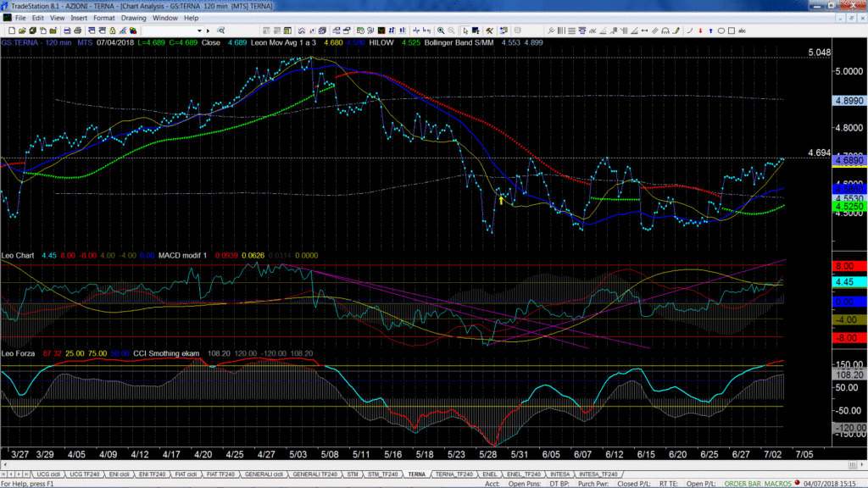Select the red down arrow drawing tool

[x=700, y=31]
